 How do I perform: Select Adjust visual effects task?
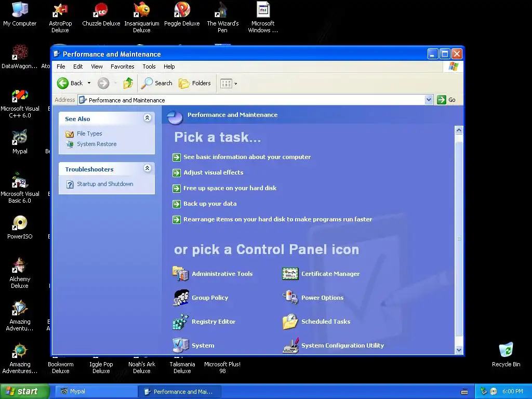[213, 172]
